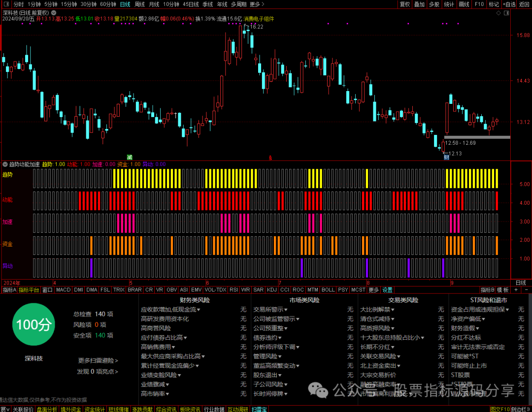The image size is (532, 412).
Task: Expand 应收款增加,低现金流 risk item
Action: [170, 309]
